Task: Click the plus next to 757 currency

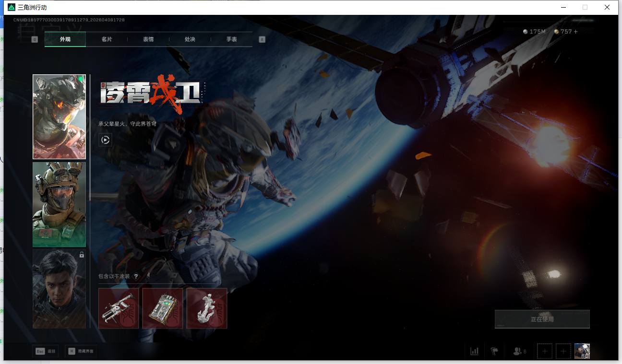Action: [x=576, y=32]
